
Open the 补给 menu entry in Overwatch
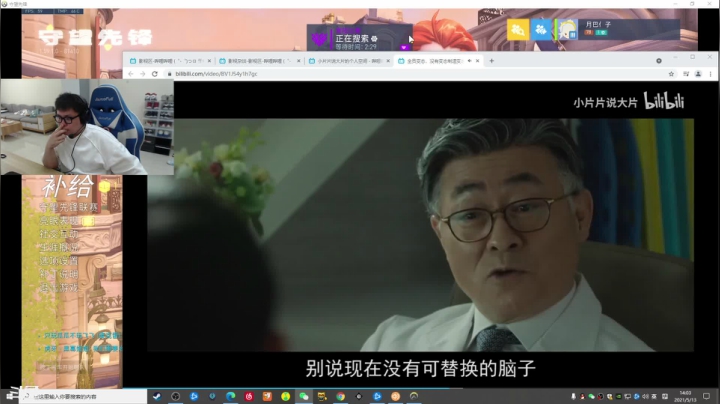coord(68,186)
